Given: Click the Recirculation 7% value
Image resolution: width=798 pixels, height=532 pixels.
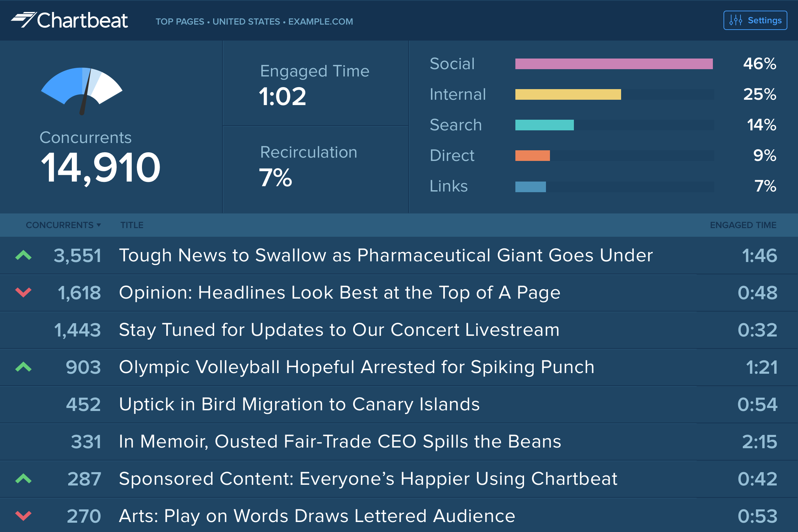Looking at the screenshot, I should (x=276, y=178).
